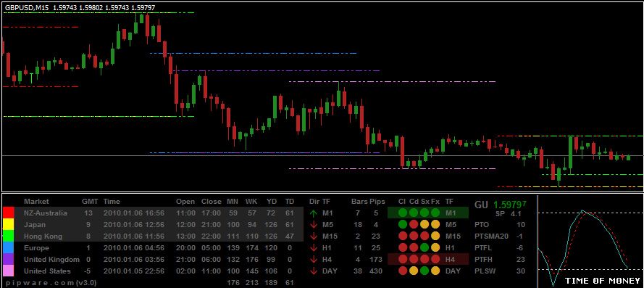Click the oscillator line chart panel
This screenshot has width=644, height=288.
point(590,241)
